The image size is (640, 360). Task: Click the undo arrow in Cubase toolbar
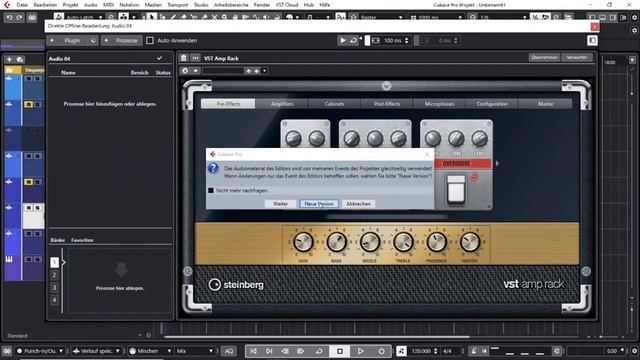coord(9,18)
